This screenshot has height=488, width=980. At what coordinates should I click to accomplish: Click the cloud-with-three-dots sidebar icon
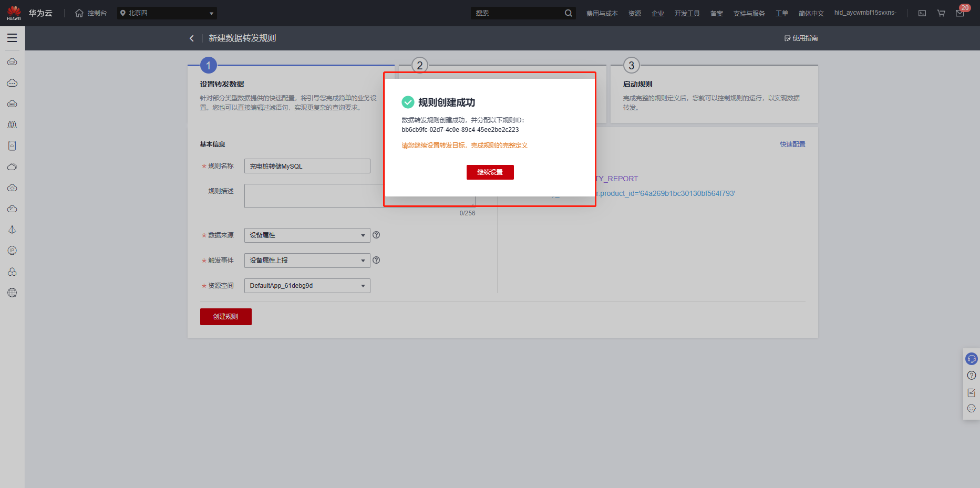(x=12, y=83)
